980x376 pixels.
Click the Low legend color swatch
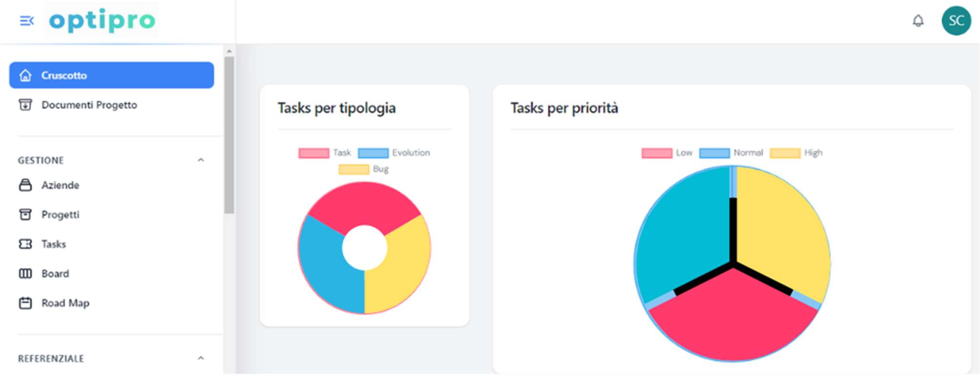[x=657, y=153]
